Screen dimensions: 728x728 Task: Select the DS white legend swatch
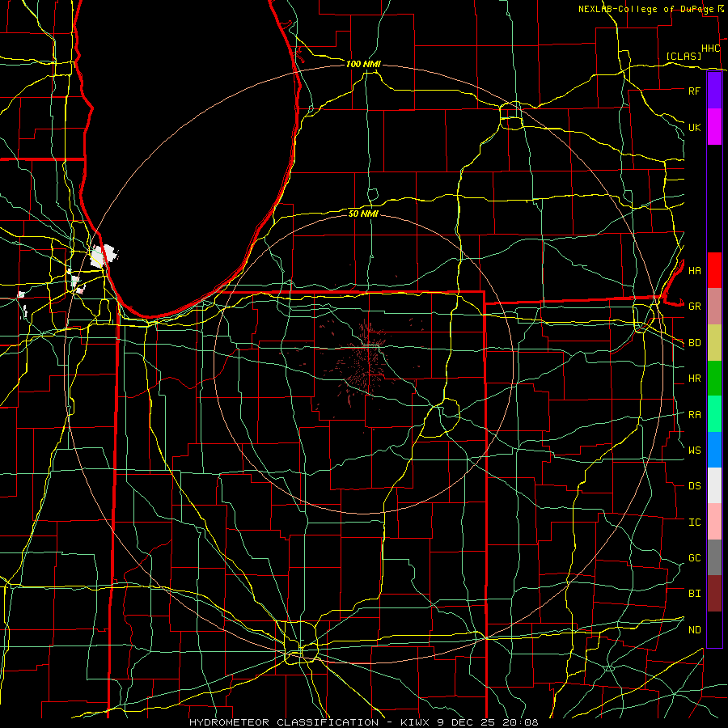pyautogui.click(x=714, y=485)
